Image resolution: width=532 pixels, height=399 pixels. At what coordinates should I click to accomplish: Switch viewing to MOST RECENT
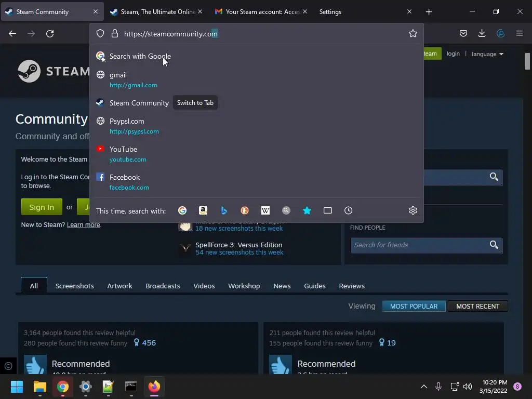tap(478, 306)
